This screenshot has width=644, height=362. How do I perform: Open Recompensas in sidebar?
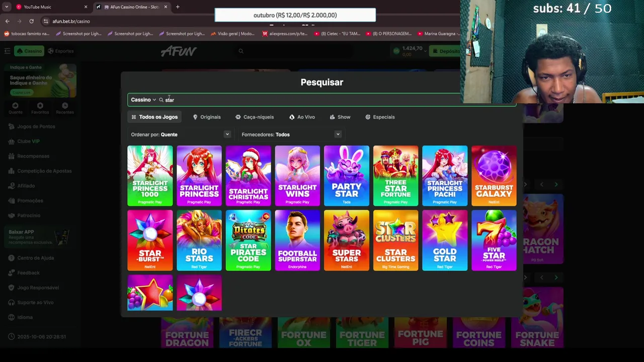[29, 156]
